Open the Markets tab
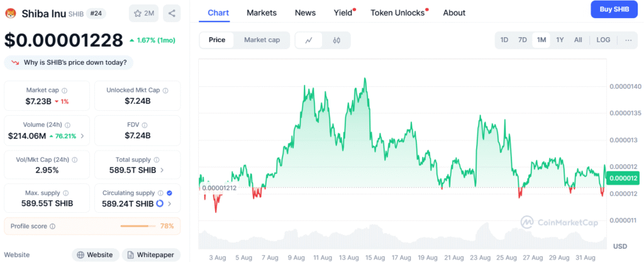This screenshot has height=262, width=644. 262,13
